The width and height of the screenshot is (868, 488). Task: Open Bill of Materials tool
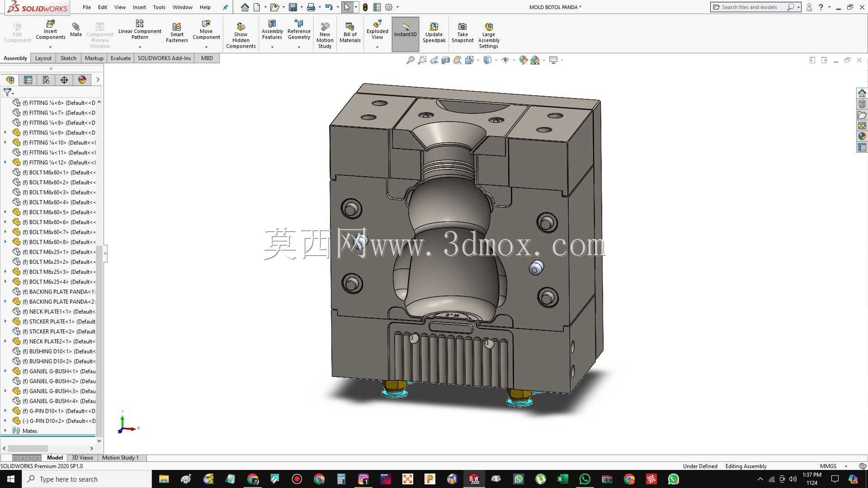[350, 33]
